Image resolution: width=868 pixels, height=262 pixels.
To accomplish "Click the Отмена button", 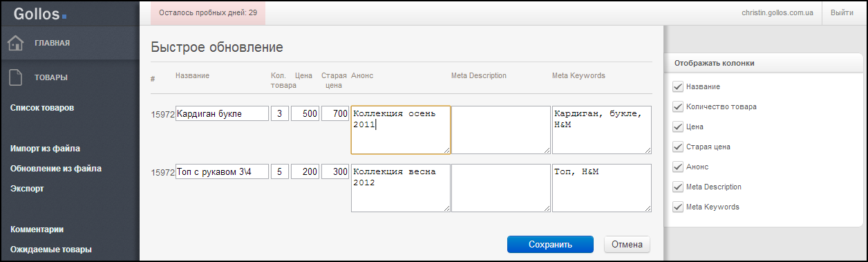I will point(627,244).
